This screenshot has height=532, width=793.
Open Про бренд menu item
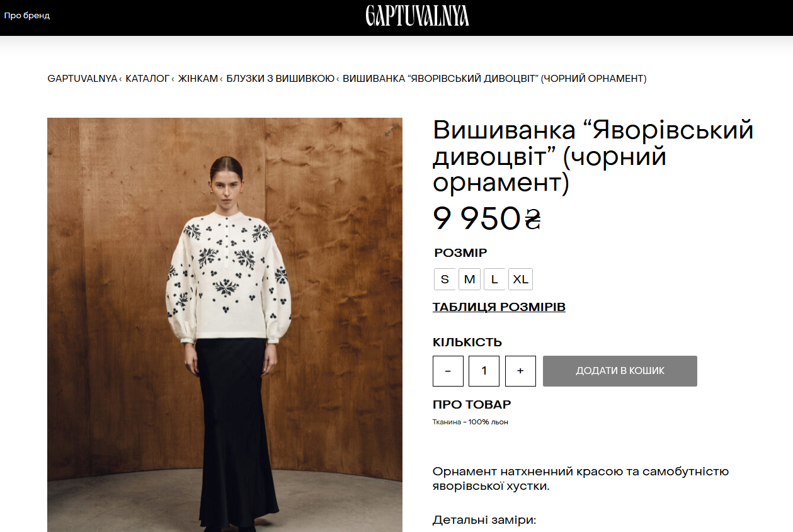tap(27, 15)
